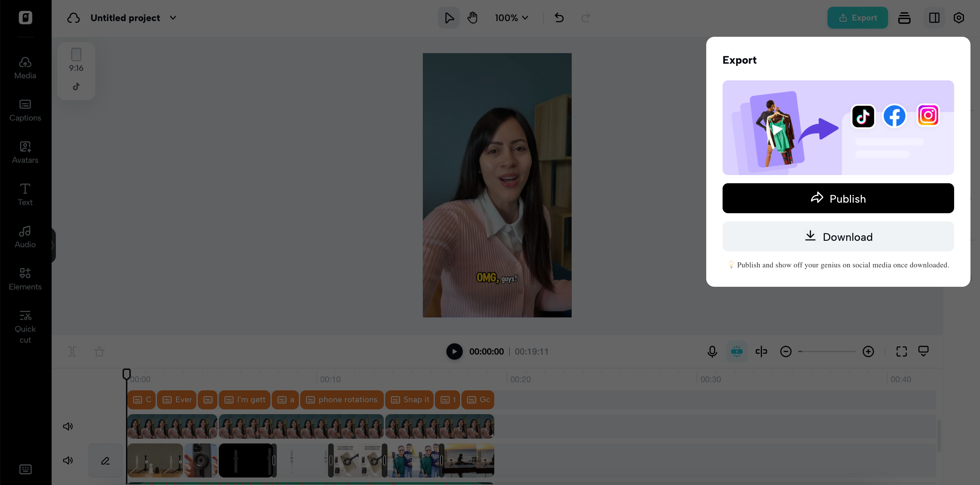Open the 100% zoom level dropdown

511,18
